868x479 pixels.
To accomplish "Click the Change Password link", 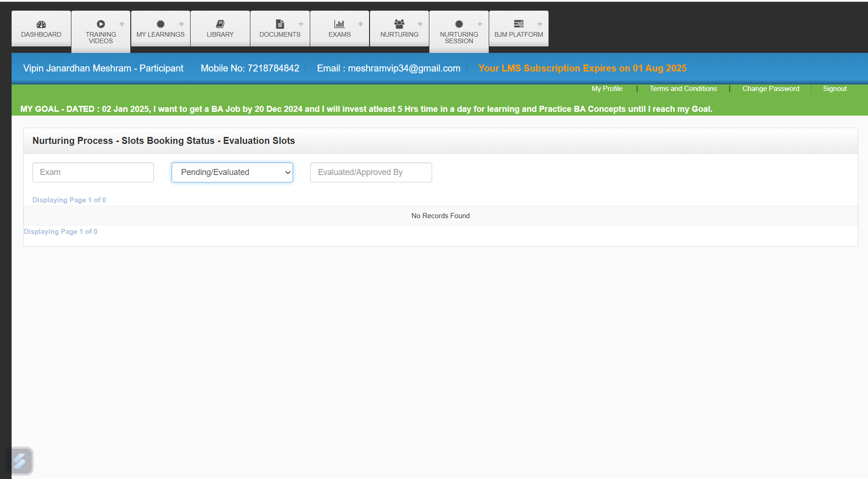I will click(x=771, y=89).
